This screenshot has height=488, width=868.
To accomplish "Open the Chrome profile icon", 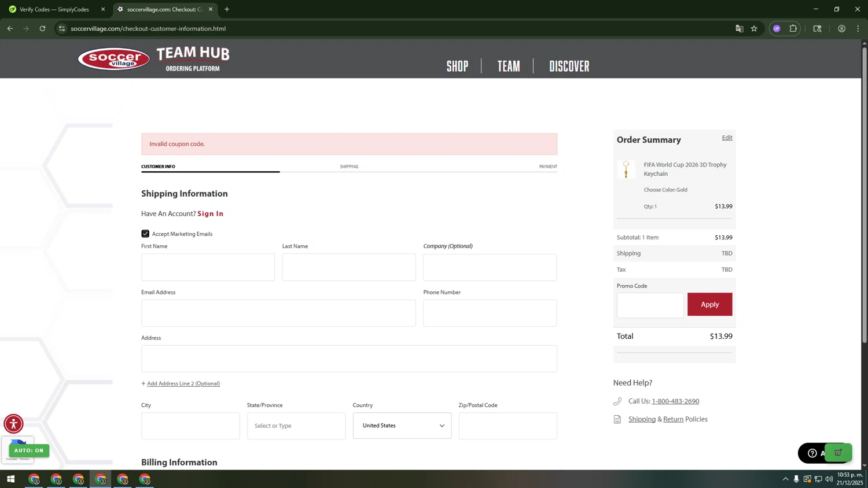I will pos(841,28).
